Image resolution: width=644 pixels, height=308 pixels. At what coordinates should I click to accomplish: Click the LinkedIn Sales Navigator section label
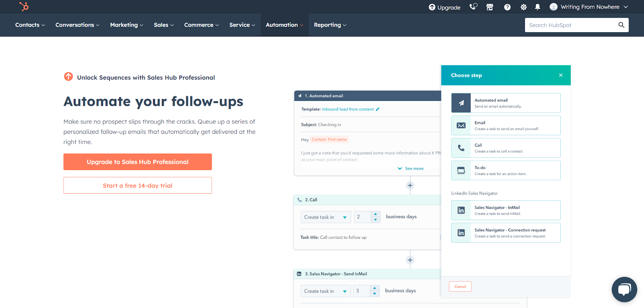(x=474, y=193)
